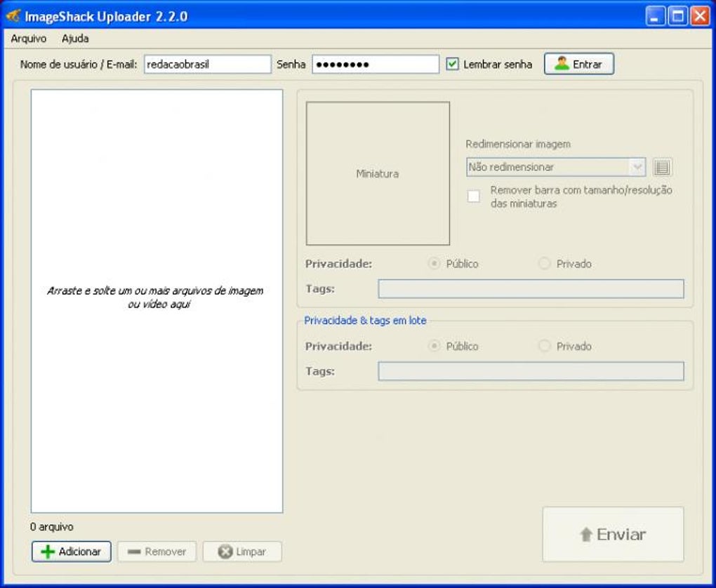Open the Arquivo menu
Screen dimensions: 716x588
[x=28, y=39]
